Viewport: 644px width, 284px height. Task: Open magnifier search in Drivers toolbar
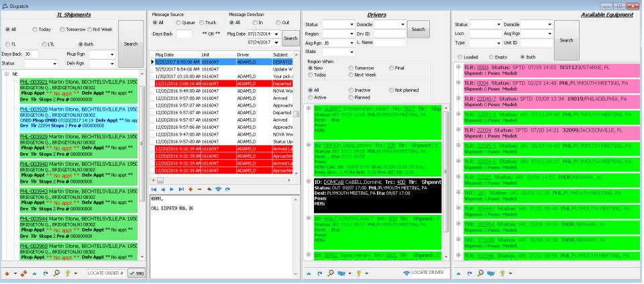(x=331, y=273)
